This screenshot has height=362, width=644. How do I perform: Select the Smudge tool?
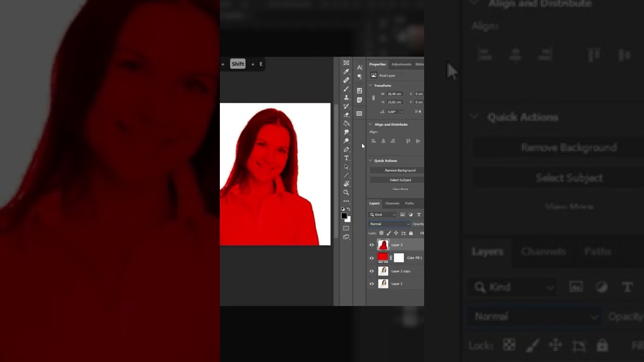point(346,132)
